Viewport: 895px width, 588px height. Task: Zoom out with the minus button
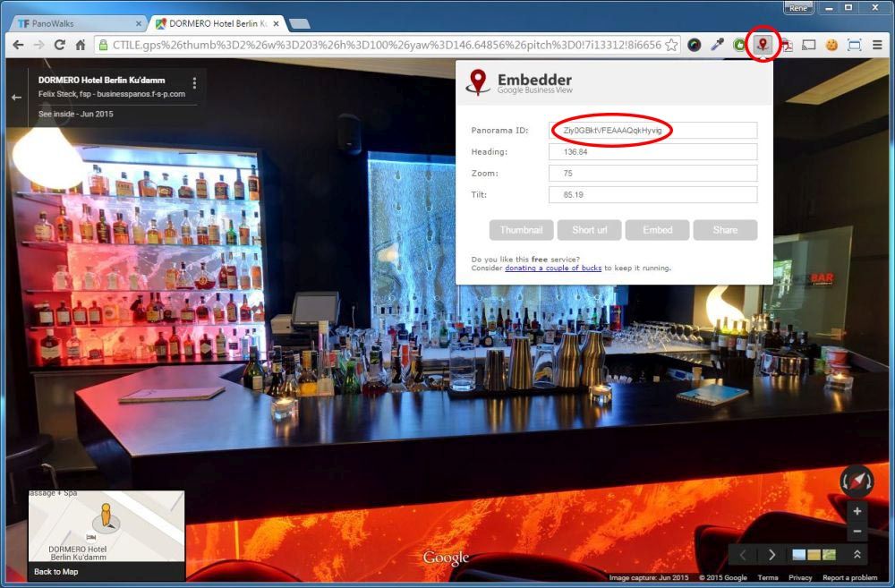(857, 532)
